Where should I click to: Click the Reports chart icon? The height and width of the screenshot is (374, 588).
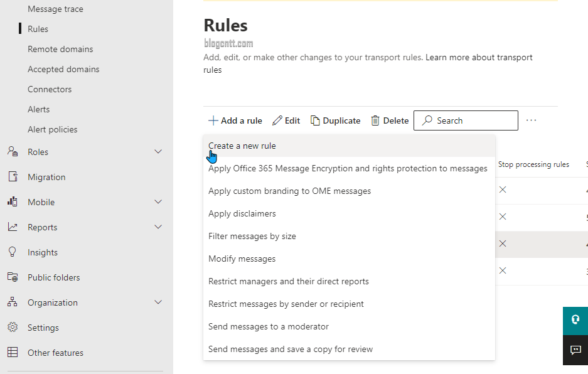(13, 227)
